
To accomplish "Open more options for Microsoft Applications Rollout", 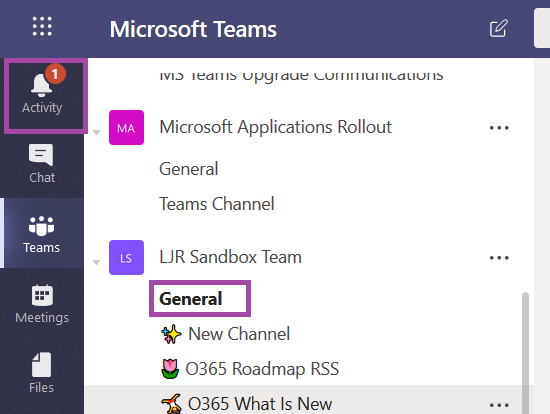I will [x=499, y=128].
